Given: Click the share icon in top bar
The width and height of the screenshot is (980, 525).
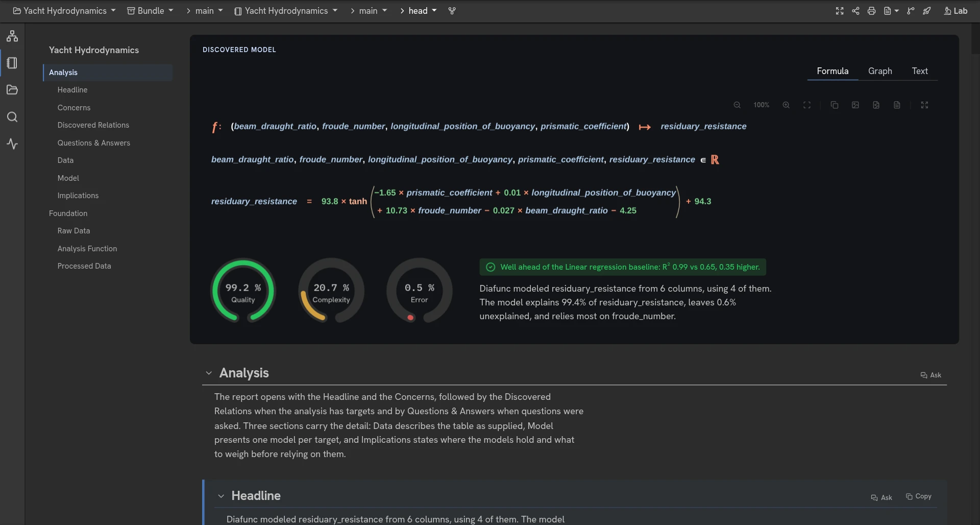Looking at the screenshot, I should [x=855, y=11].
